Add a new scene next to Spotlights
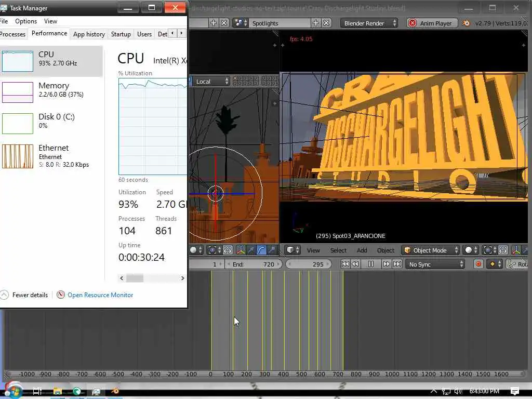This screenshot has width=532, height=399. tap(315, 23)
